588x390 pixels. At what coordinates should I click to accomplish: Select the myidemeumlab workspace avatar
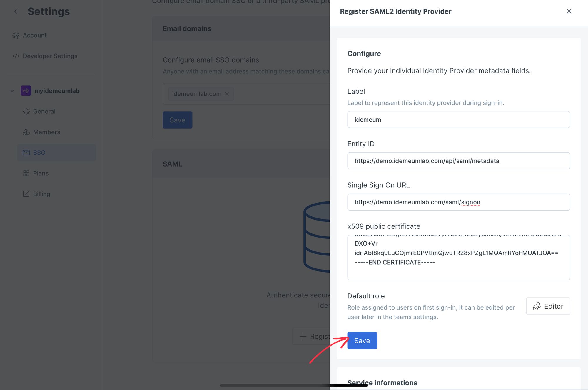click(x=26, y=91)
